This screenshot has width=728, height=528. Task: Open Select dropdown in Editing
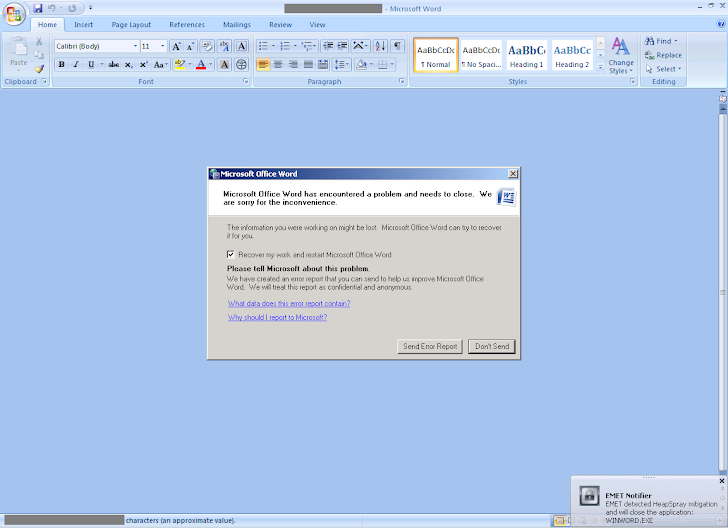[x=663, y=69]
